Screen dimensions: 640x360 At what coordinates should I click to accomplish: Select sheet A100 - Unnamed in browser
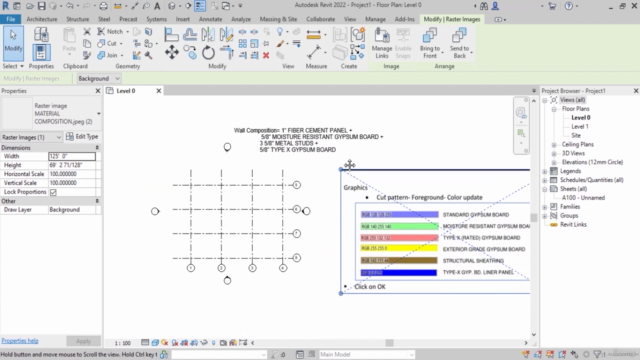click(583, 198)
